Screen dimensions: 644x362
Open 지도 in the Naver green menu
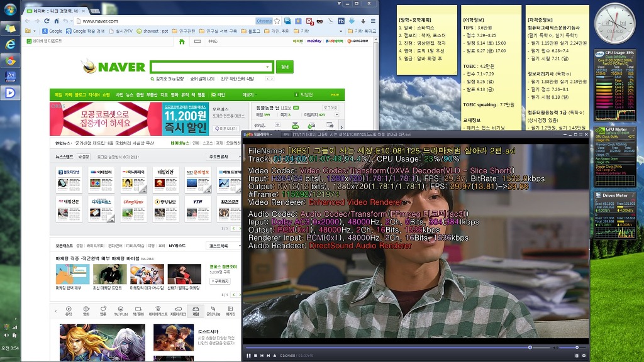[x=164, y=95]
